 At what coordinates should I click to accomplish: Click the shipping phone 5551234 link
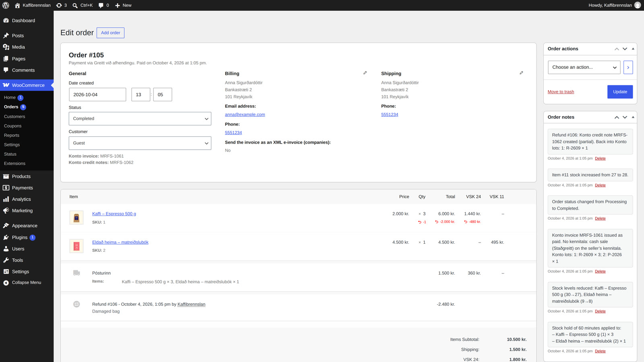390,115
